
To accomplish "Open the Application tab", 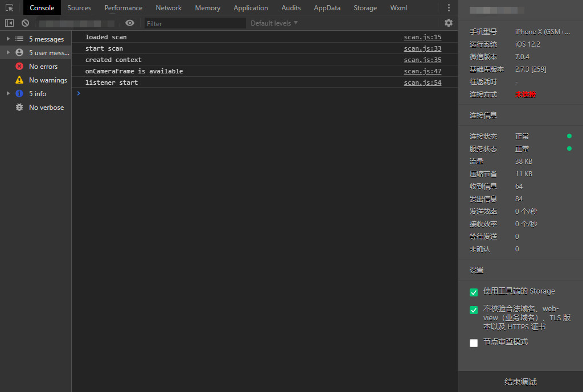I will click(251, 8).
